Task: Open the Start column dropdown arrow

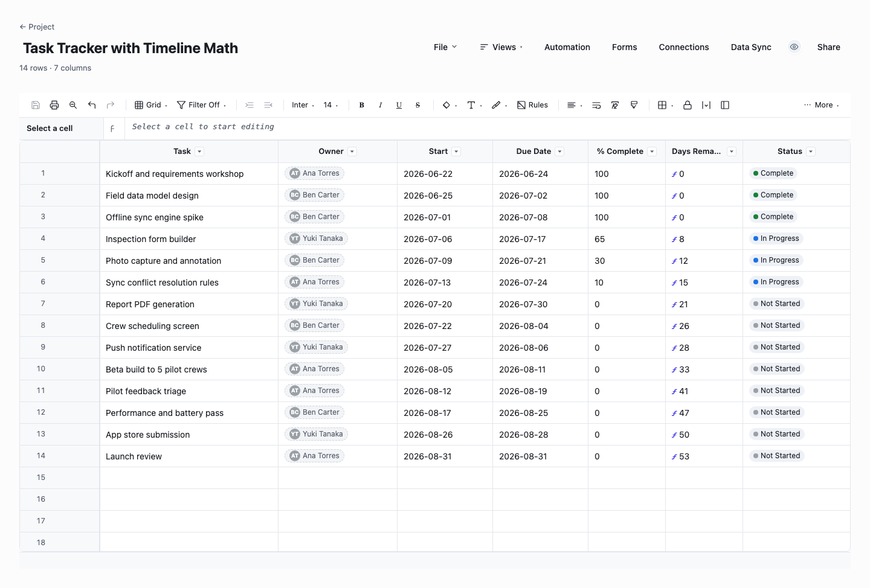Action: tap(456, 152)
